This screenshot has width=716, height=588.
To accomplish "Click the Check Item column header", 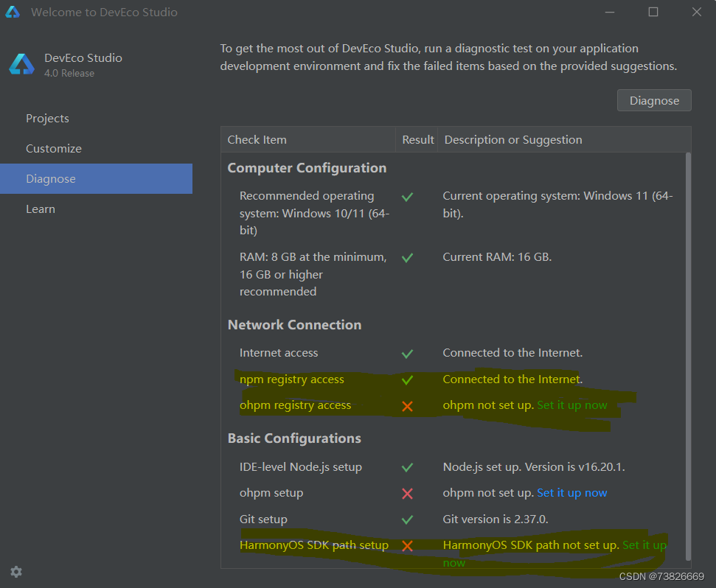I will pos(308,139).
